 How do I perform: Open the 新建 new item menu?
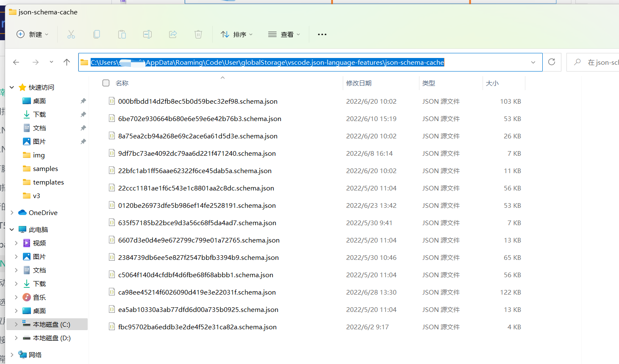click(x=33, y=35)
